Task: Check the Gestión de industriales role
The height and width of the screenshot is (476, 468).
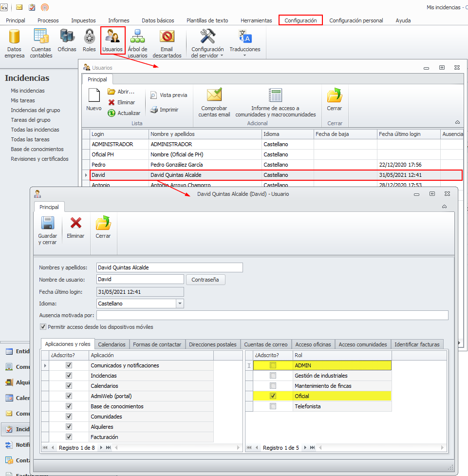Action: tap(273, 376)
